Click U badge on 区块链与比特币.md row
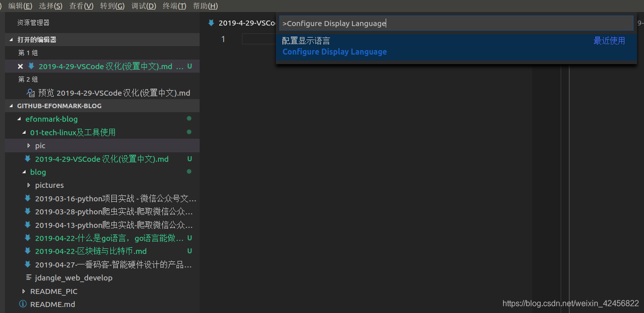This screenshot has width=644, height=313. (190, 251)
